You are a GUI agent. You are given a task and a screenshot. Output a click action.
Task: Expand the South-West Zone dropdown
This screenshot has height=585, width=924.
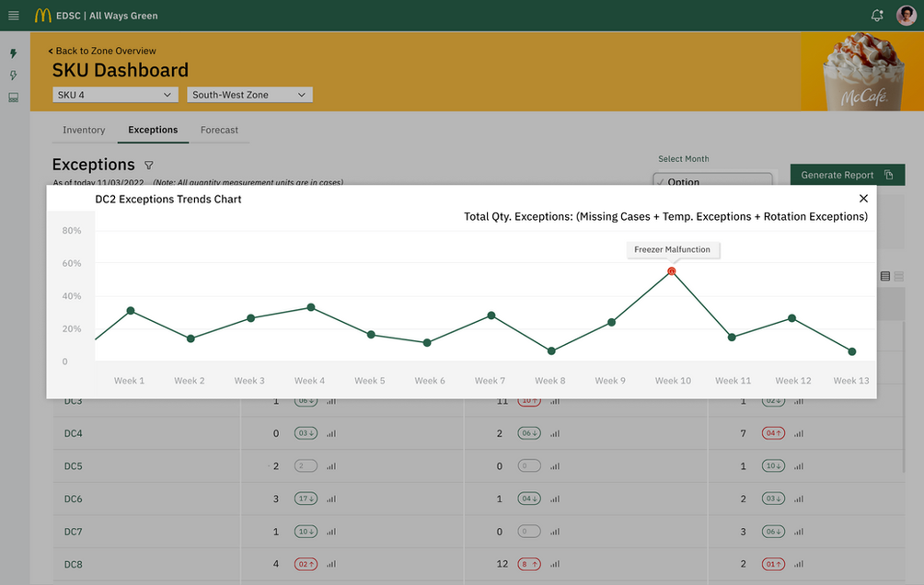pos(249,95)
